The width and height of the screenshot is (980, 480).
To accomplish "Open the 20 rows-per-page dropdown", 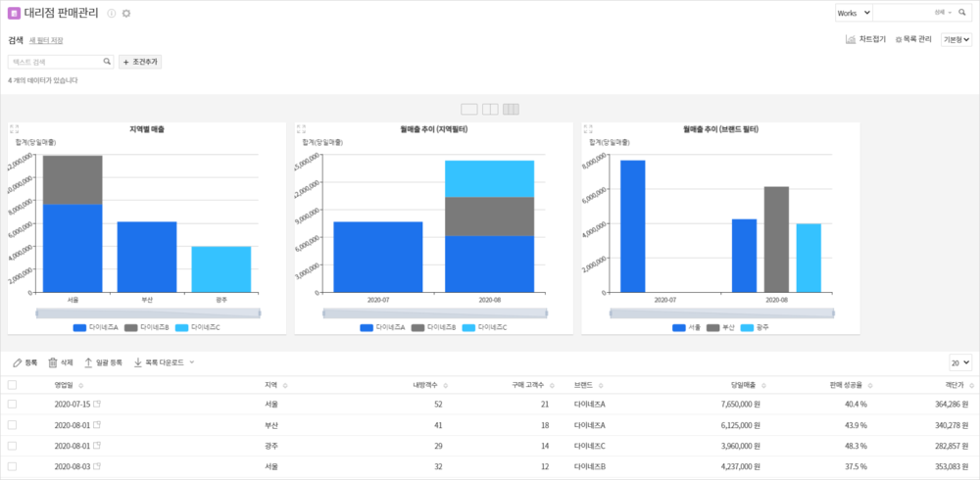I will 960,362.
